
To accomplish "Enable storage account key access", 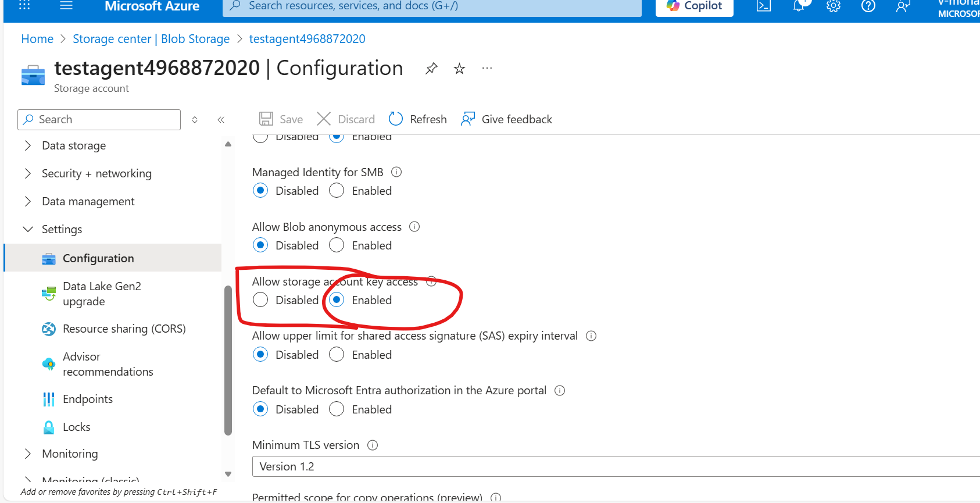I will (337, 300).
